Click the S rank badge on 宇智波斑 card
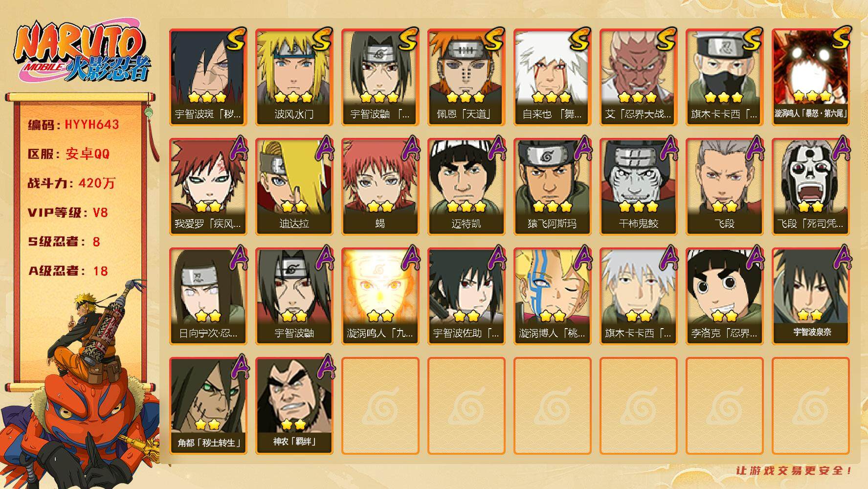Image resolution: width=868 pixels, height=489 pixels. coord(236,40)
